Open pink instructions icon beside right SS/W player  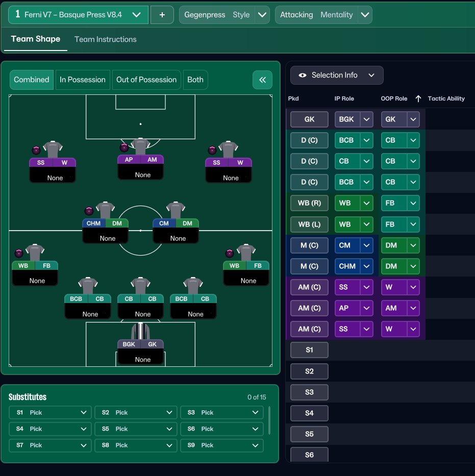[x=212, y=150]
